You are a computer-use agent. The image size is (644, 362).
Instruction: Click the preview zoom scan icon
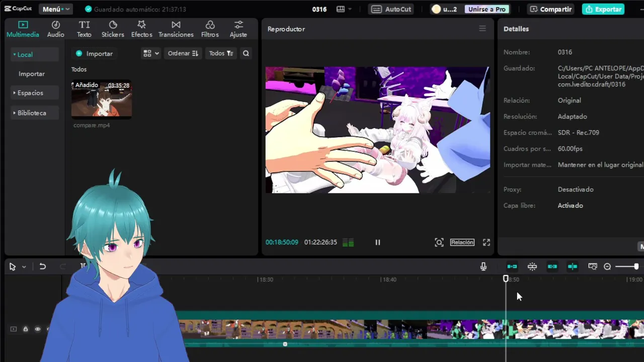pyautogui.click(x=439, y=242)
